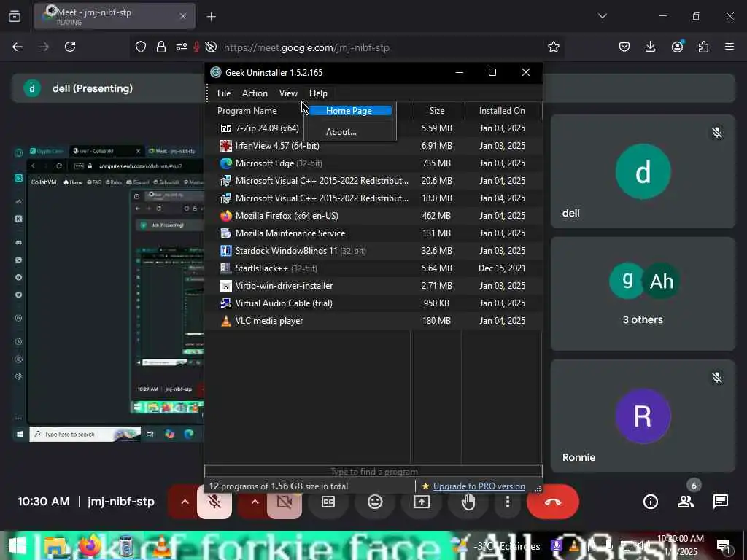Open the Upgrade to PRO version link
The height and width of the screenshot is (560, 747).
click(x=479, y=486)
